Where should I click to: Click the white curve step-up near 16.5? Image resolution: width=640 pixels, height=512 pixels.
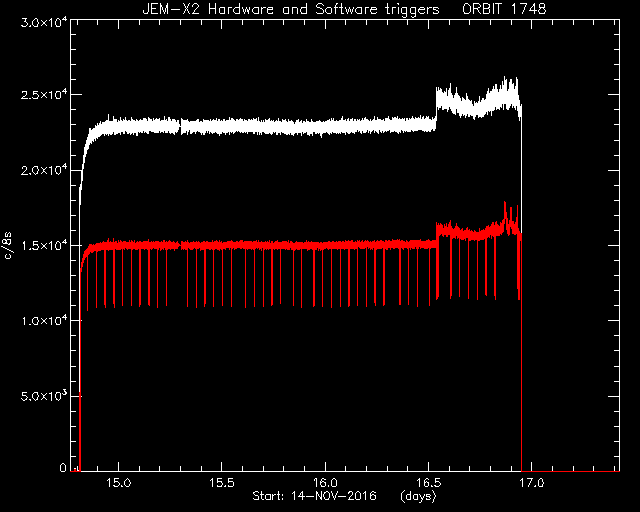[x=436, y=108]
